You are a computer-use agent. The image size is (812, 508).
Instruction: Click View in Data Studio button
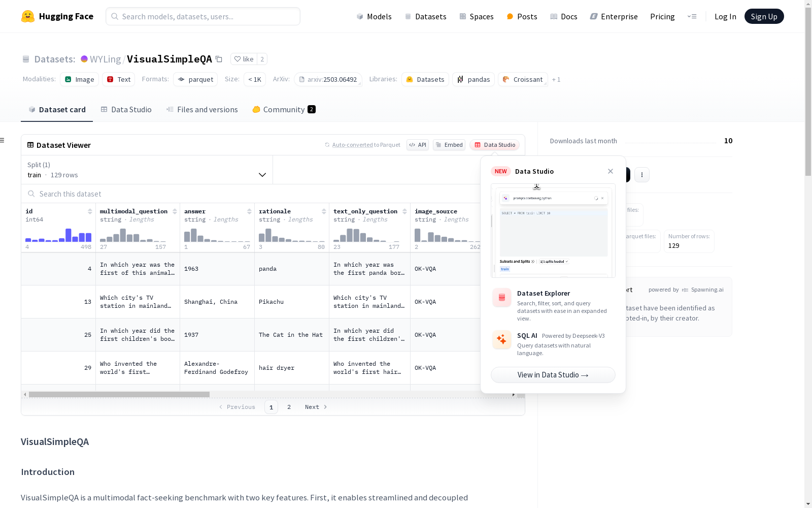pyautogui.click(x=553, y=375)
